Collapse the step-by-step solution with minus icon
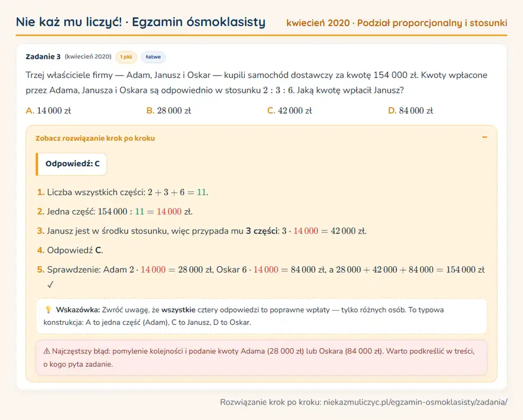The height and width of the screenshot is (420, 523). point(484,137)
